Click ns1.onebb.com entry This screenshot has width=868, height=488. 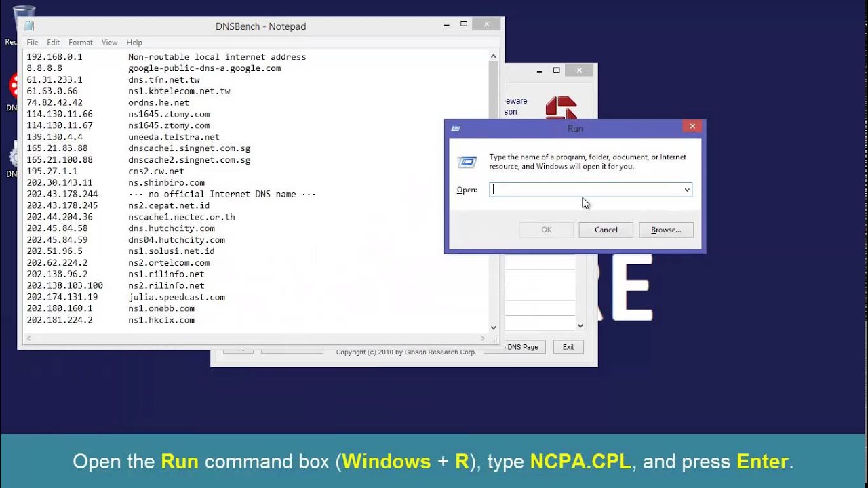(161, 308)
